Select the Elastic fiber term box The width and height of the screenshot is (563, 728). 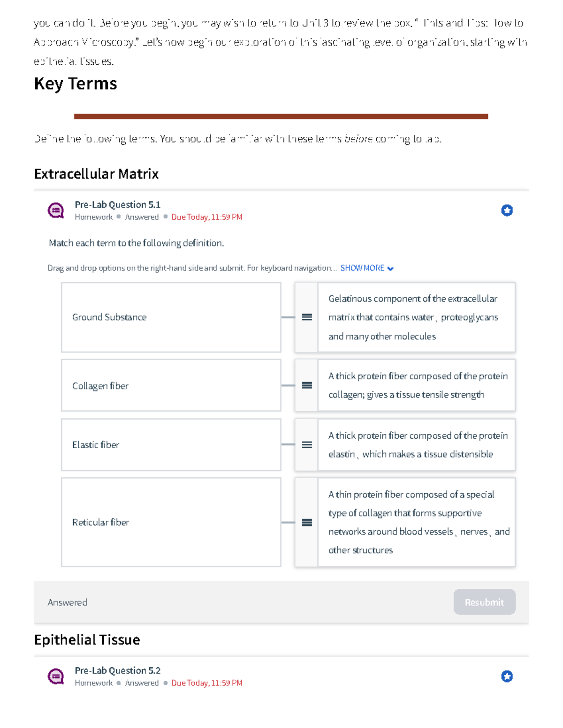(171, 445)
